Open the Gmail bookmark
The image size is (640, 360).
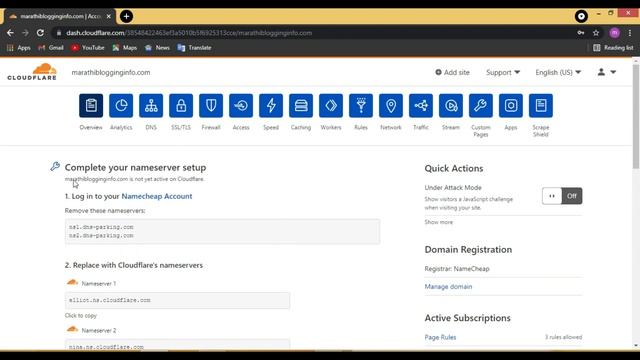click(51, 48)
